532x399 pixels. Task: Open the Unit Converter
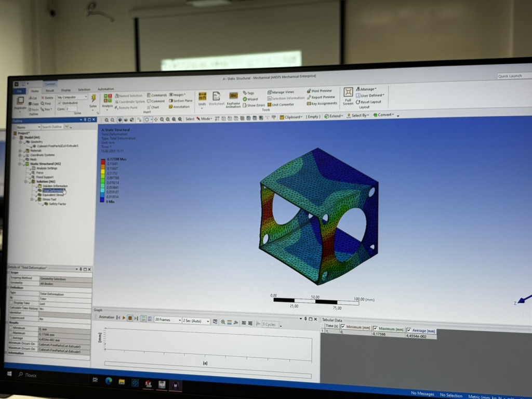click(281, 104)
